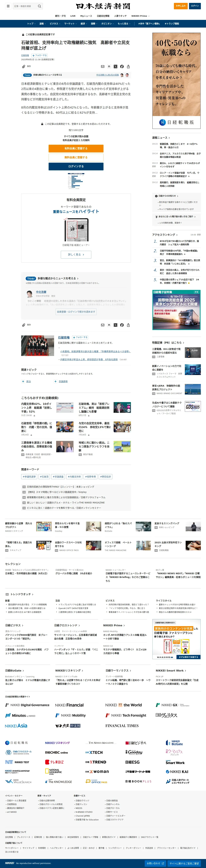Image resolution: width=206 pixels, height=868 pixels.
Task: X icon in share bar above 石破政権 box
Action: click(115, 325)
